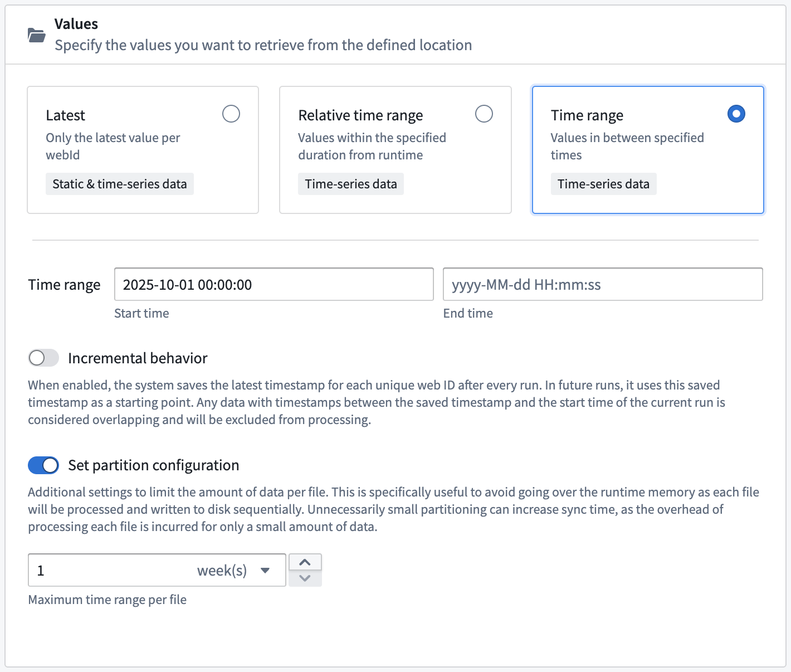Click the dropdown caret inside the week(s) selector
Screen dimensions: 791x672
click(x=265, y=570)
